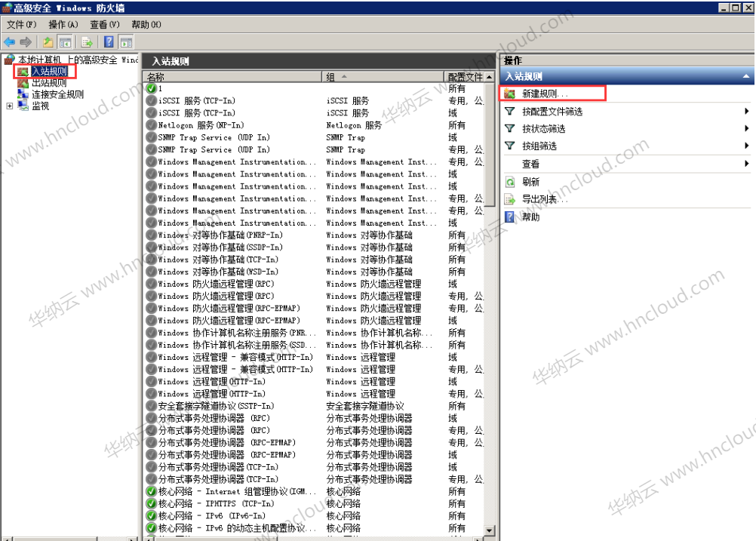Click the 出站规则 tree node icon
This screenshot has width=756, height=541.
(x=23, y=83)
